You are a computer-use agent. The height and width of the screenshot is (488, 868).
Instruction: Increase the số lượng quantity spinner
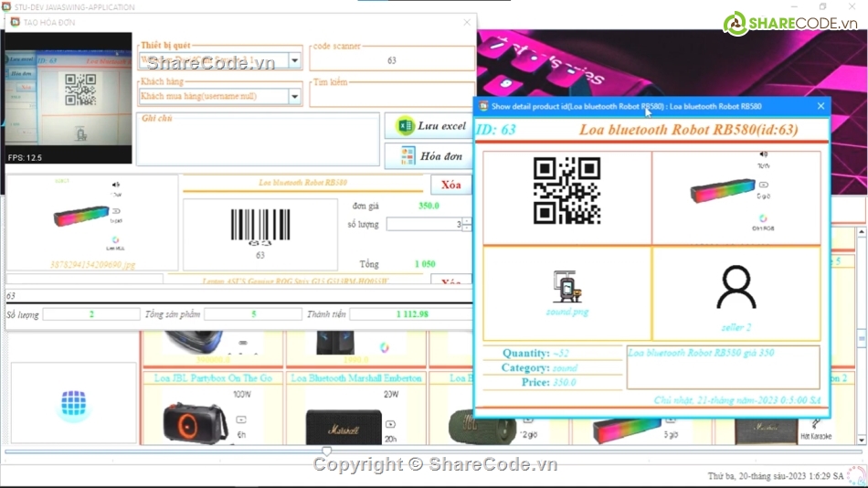tap(467, 220)
